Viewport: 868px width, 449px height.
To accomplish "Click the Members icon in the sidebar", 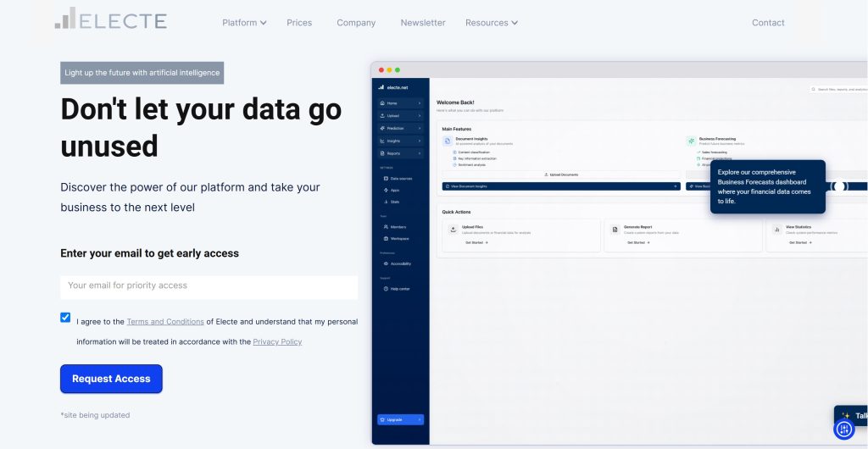I will pos(386,227).
